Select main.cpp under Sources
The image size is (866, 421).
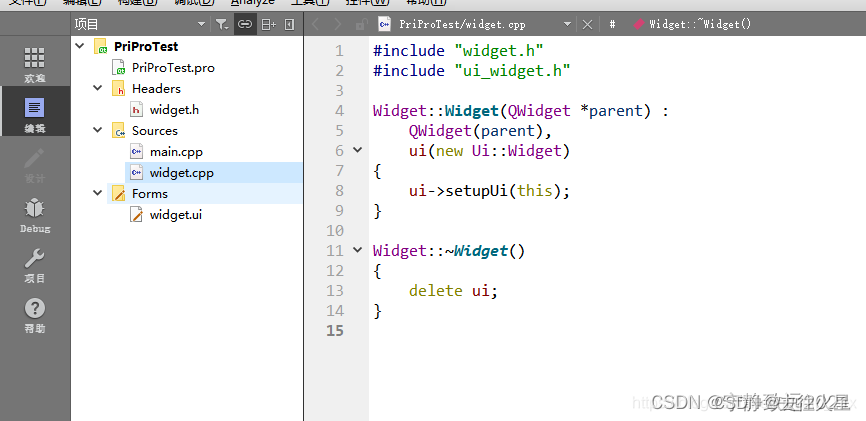click(176, 152)
